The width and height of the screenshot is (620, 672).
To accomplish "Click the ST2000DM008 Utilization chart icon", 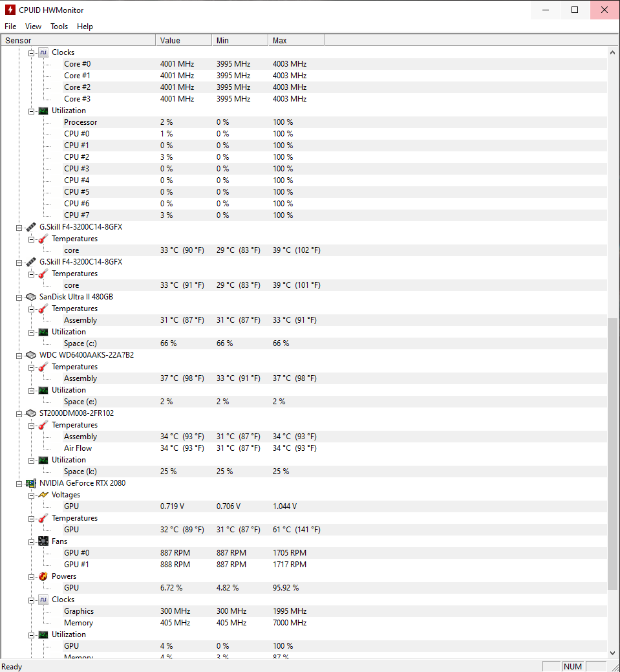I will [43, 460].
